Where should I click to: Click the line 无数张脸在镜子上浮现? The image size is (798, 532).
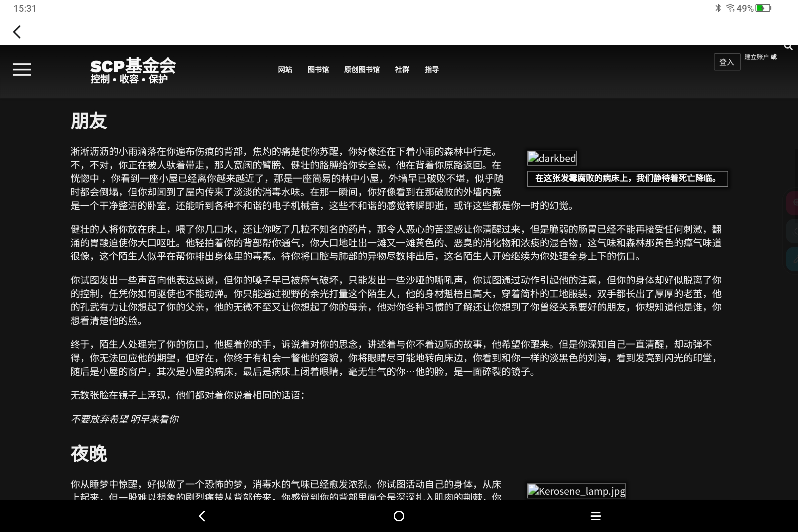[x=188, y=395]
